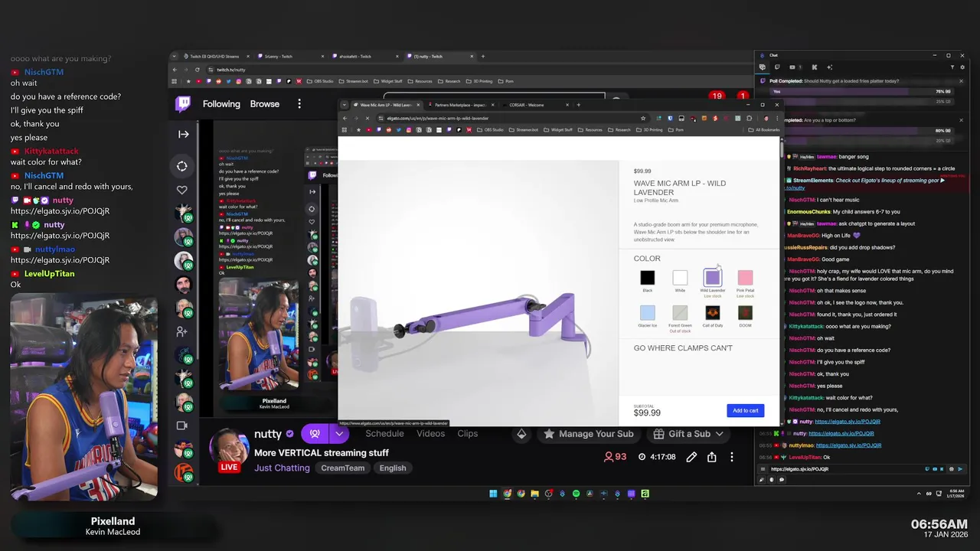The image size is (980, 551).
Task: Open the stream options three-dot menu
Action: coord(732,457)
